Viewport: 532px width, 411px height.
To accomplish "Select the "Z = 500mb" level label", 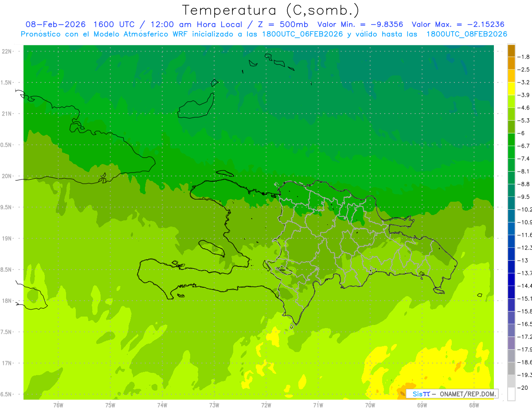I will (282, 24).
